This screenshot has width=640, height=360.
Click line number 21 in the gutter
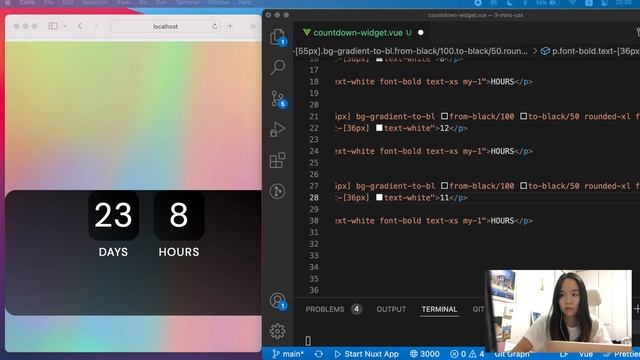(x=313, y=117)
